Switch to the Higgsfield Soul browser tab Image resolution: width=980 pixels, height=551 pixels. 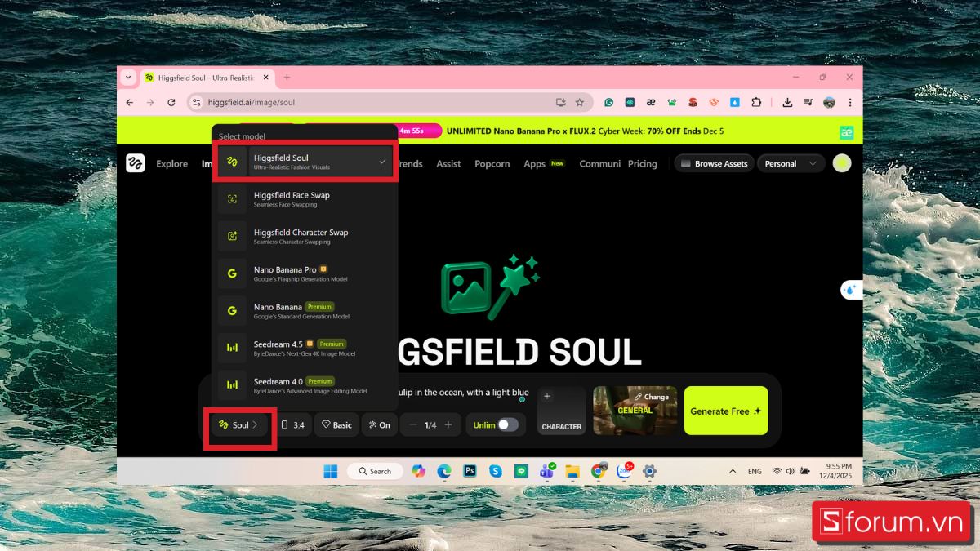207,78
